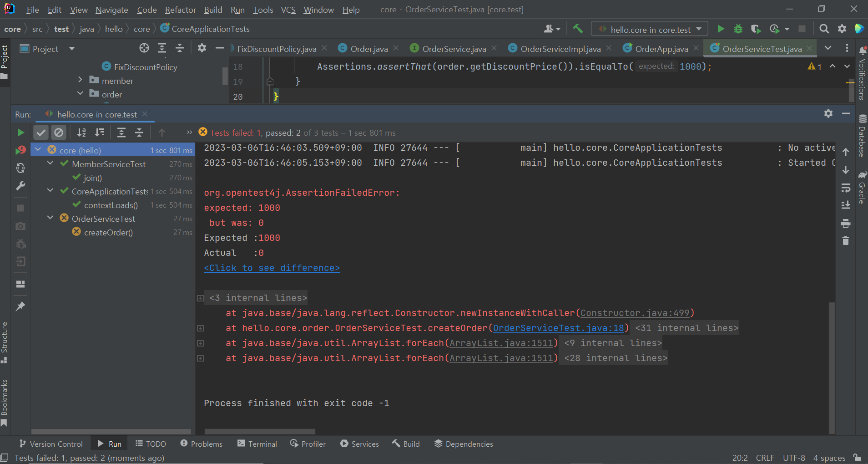Switch to the OrderServiceImpl.java tab
Image resolution: width=868 pixels, height=464 pixels.
pos(560,49)
